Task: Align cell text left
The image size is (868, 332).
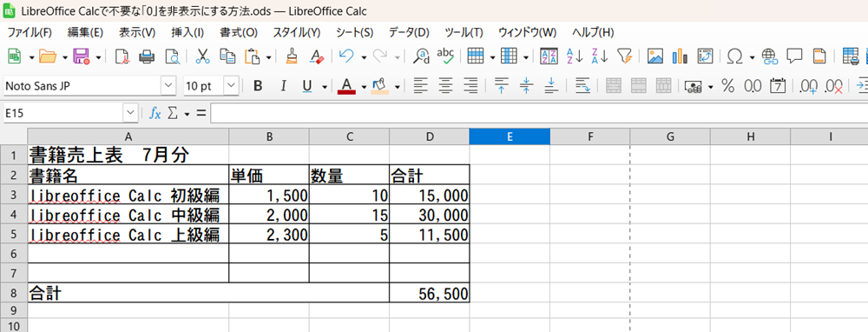Action: [421, 85]
